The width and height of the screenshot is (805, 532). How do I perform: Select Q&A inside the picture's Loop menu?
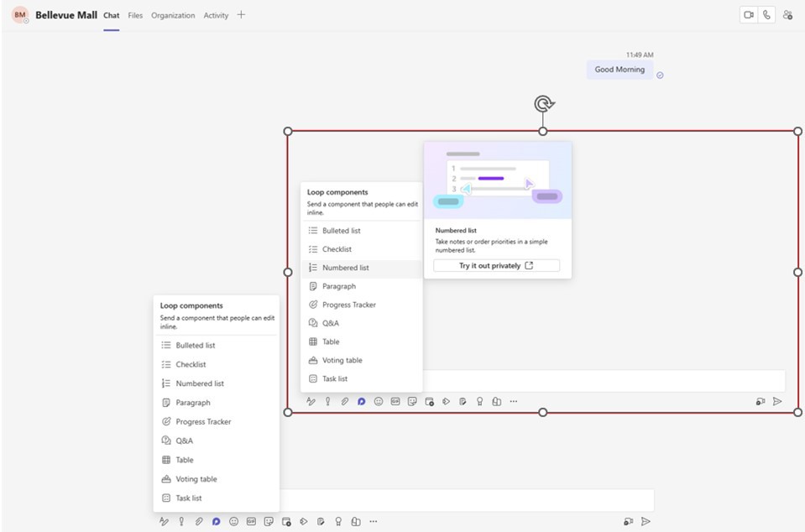coord(362,323)
